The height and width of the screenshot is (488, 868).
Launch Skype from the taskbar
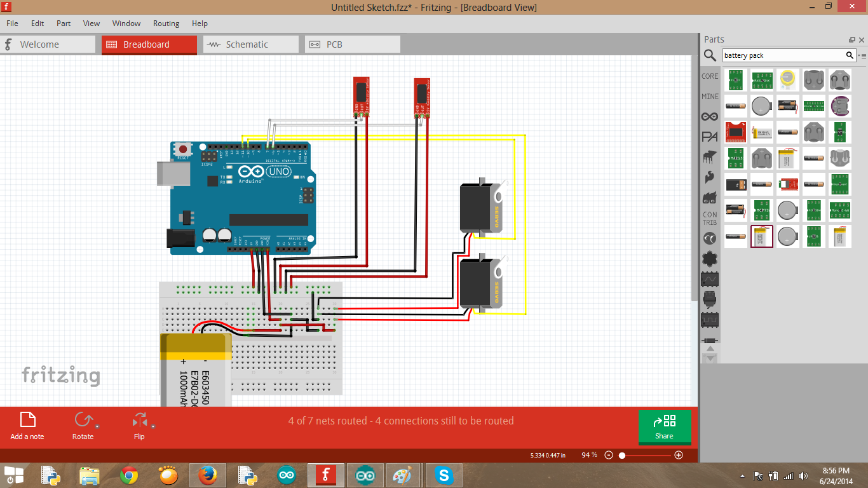(x=443, y=475)
